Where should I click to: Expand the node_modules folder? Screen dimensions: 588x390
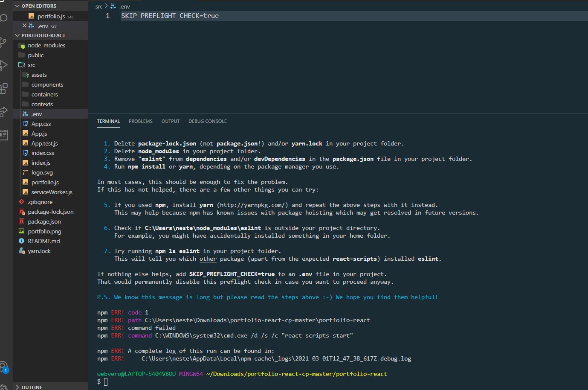[x=50, y=45]
